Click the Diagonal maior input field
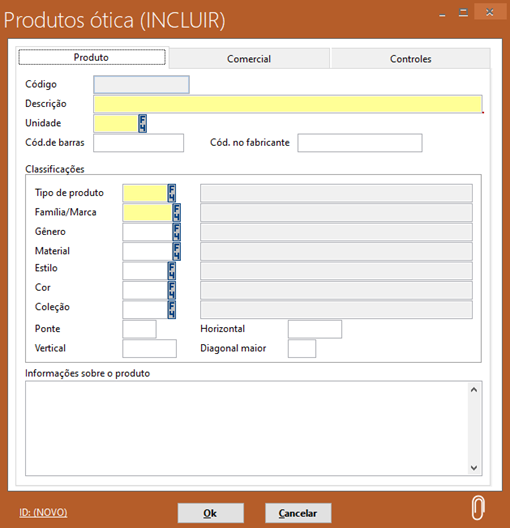 pyautogui.click(x=302, y=349)
